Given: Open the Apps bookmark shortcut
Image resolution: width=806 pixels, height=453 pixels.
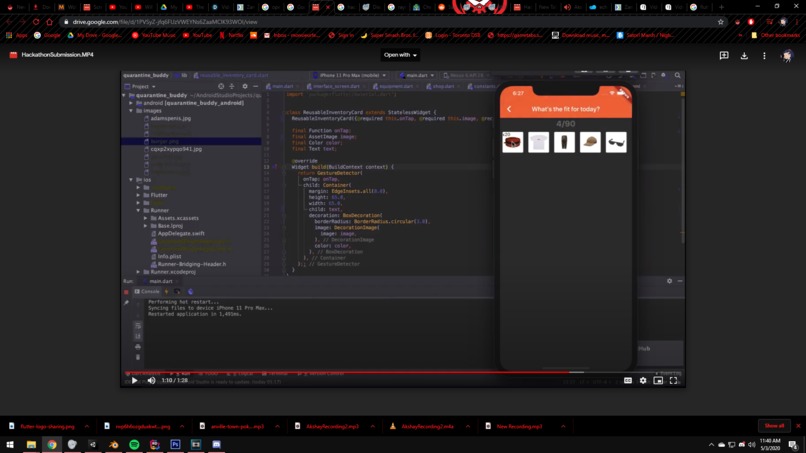Looking at the screenshot, I should click(x=16, y=35).
